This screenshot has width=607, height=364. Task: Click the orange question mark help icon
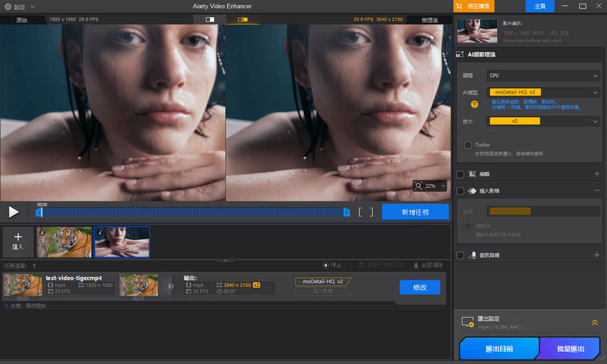[474, 104]
